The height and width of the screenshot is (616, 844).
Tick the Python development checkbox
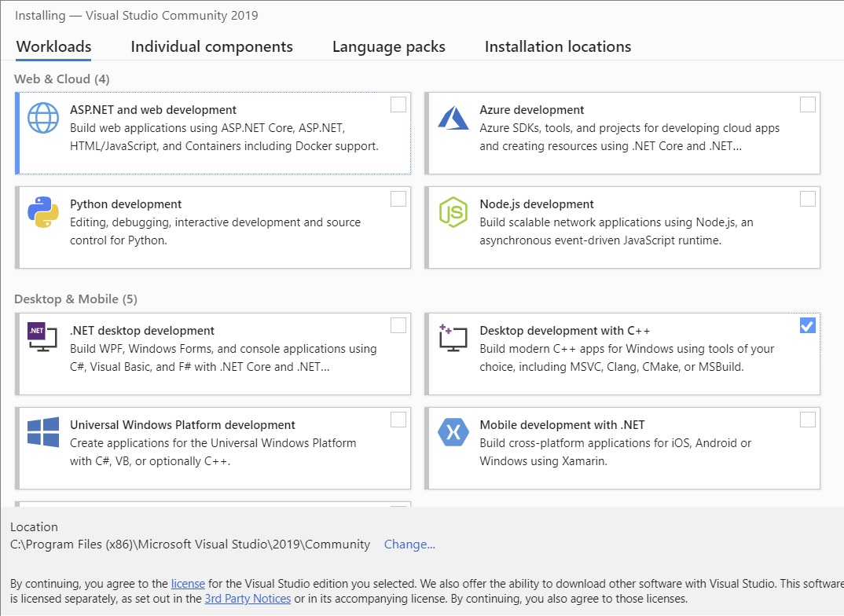point(398,199)
